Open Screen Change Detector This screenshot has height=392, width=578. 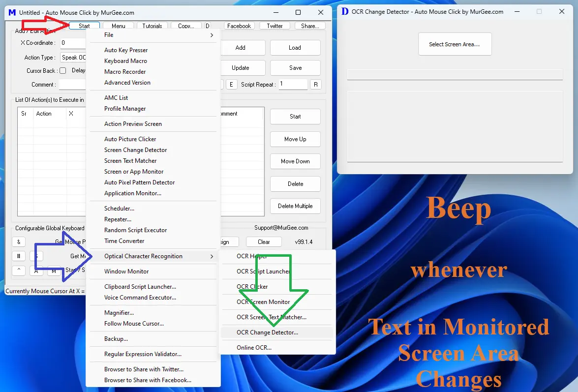point(153,150)
